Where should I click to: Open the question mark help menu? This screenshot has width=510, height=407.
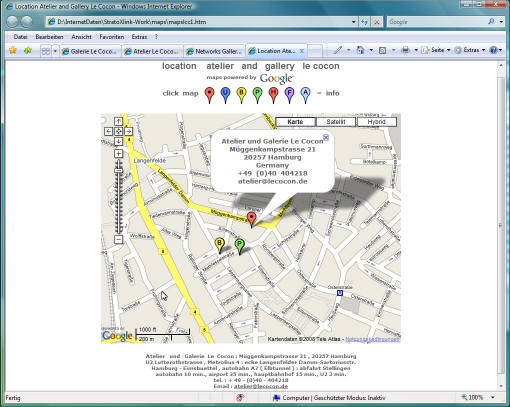(156, 37)
